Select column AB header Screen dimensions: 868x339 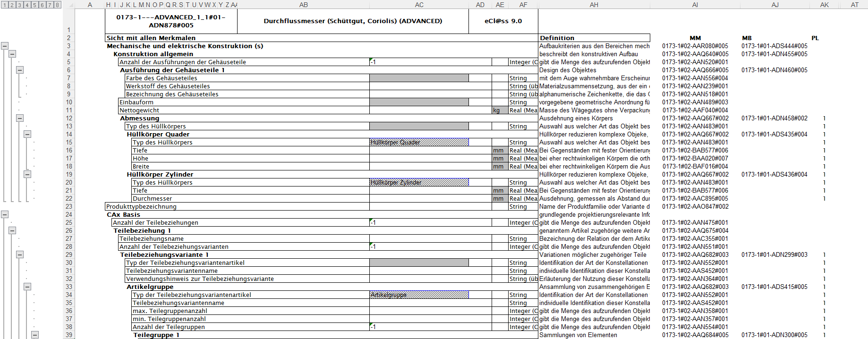pyautogui.click(x=303, y=5)
